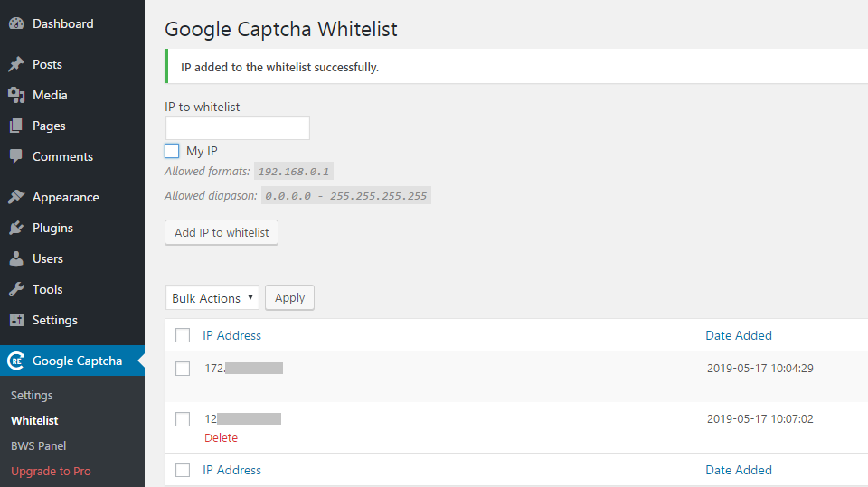The width and height of the screenshot is (868, 487).
Task: Open Tools menu item
Action: pos(48,289)
